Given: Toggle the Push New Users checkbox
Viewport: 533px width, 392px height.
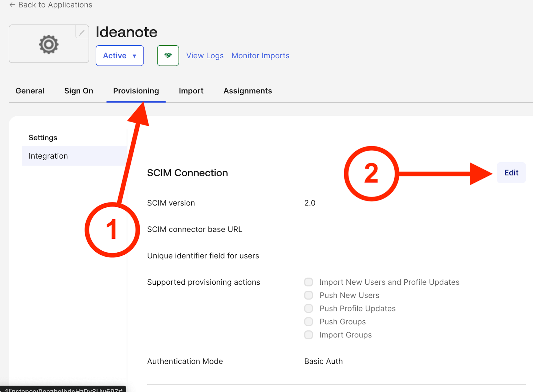Looking at the screenshot, I should 308,295.
